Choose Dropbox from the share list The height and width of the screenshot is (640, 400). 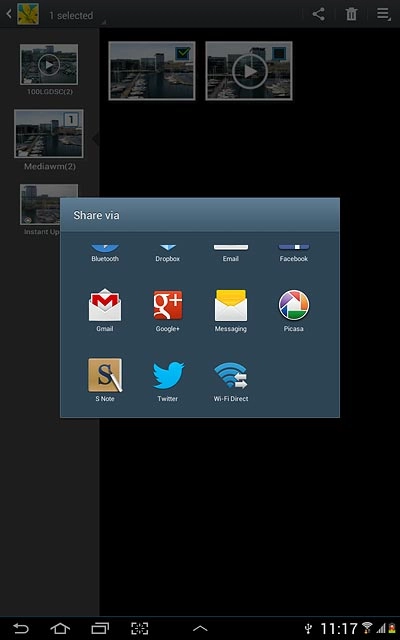167,253
